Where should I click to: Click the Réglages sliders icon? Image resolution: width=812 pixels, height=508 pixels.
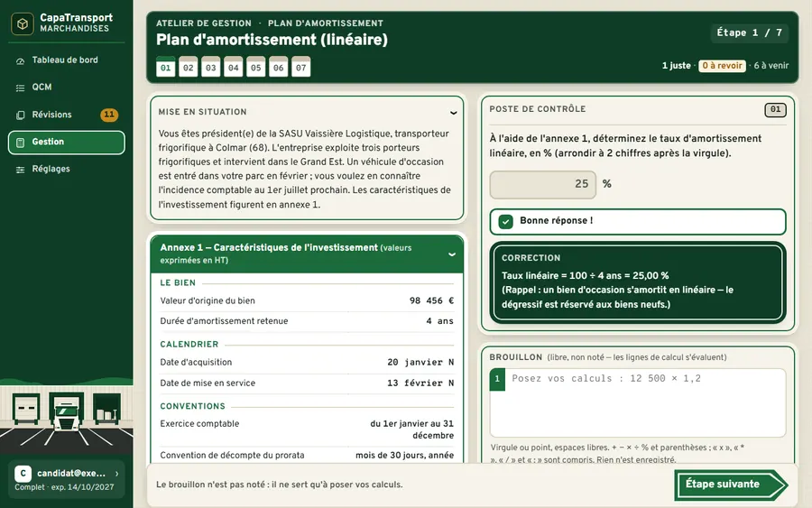click(x=20, y=170)
